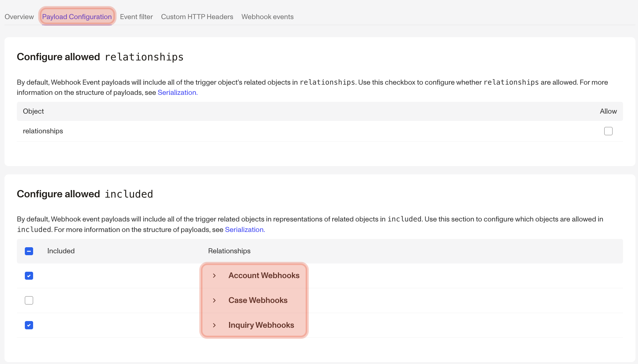The width and height of the screenshot is (638, 364).
Task: Click the indeterminate select-all checkbox in Included column
Action: [29, 251]
